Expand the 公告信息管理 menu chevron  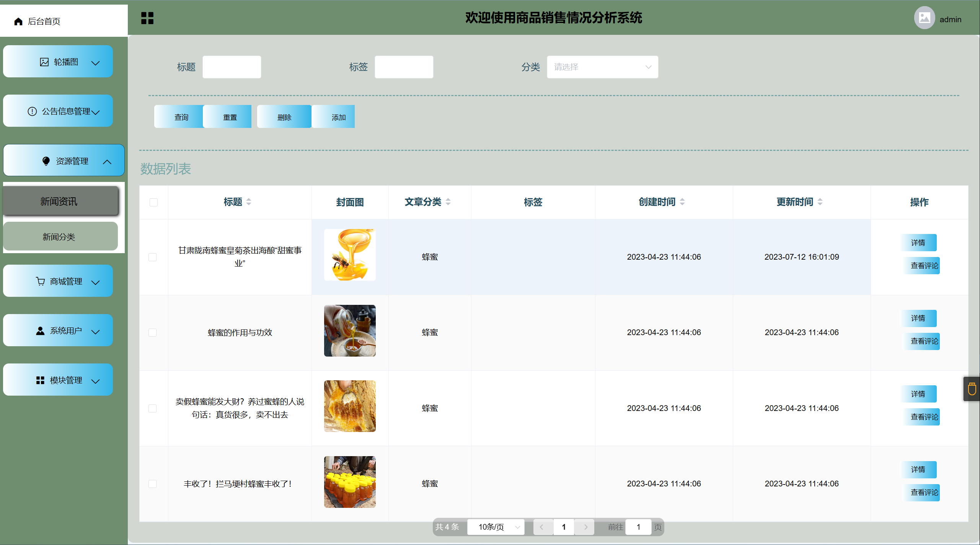[96, 112]
